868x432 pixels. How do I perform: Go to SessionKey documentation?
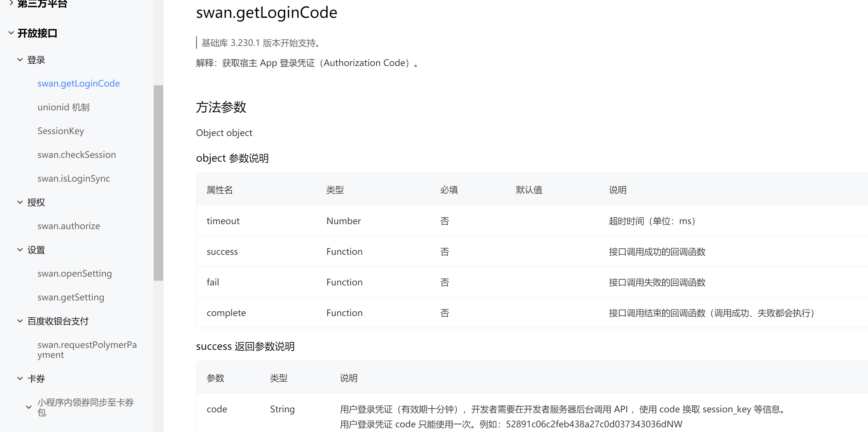61,131
